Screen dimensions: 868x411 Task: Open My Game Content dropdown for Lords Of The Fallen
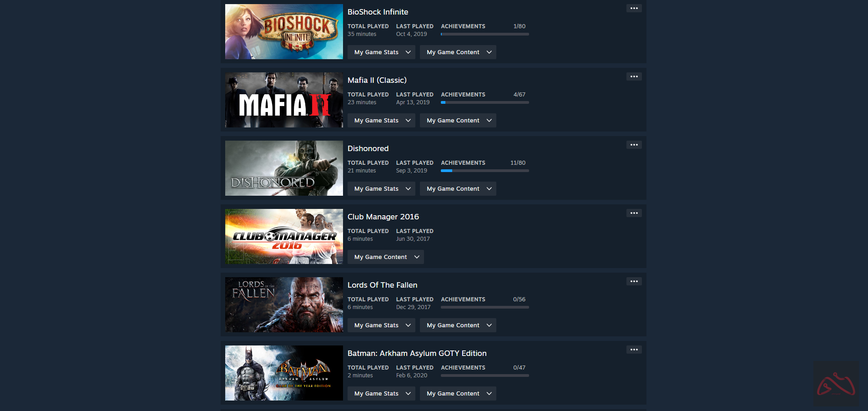458,325
